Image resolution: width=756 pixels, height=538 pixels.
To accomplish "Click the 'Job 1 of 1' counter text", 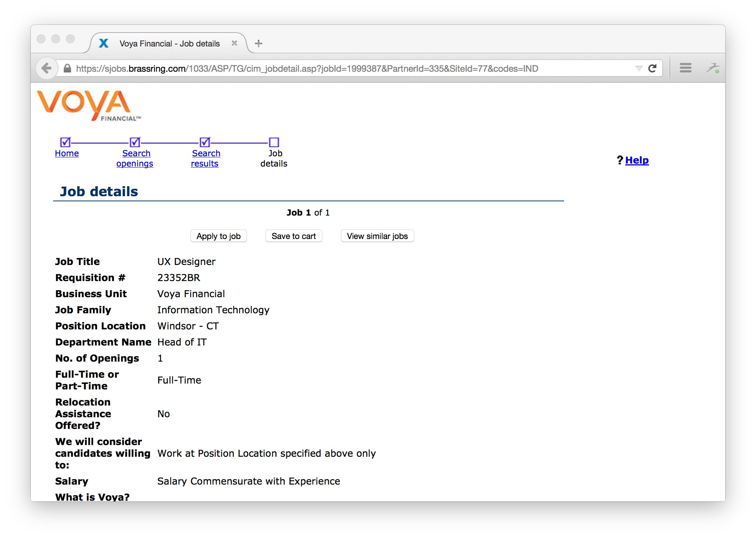I will click(x=308, y=213).
